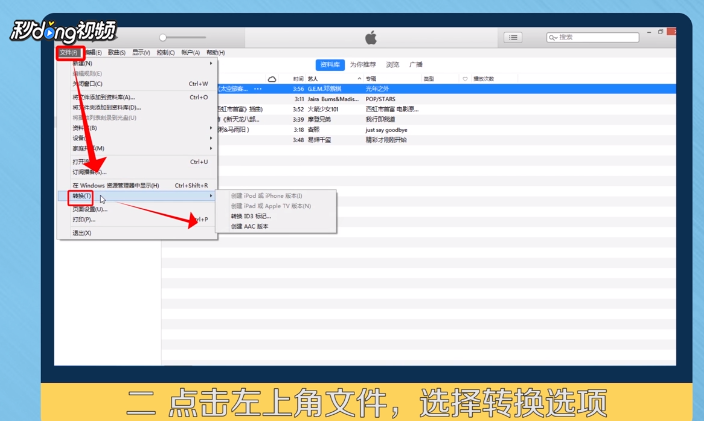
Task: Choose the 退出(X) menu item
Action: (137, 233)
